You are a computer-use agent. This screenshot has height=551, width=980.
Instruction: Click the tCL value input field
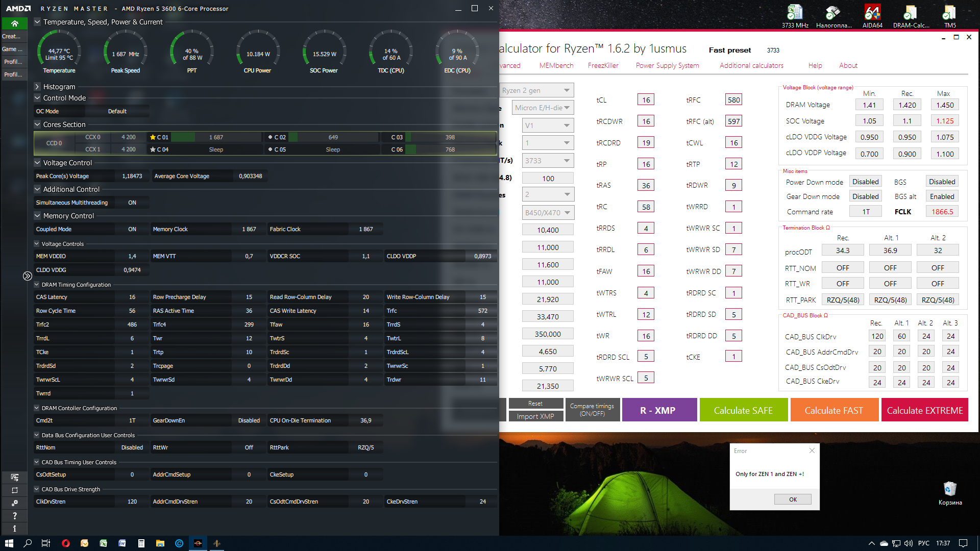(x=646, y=100)
